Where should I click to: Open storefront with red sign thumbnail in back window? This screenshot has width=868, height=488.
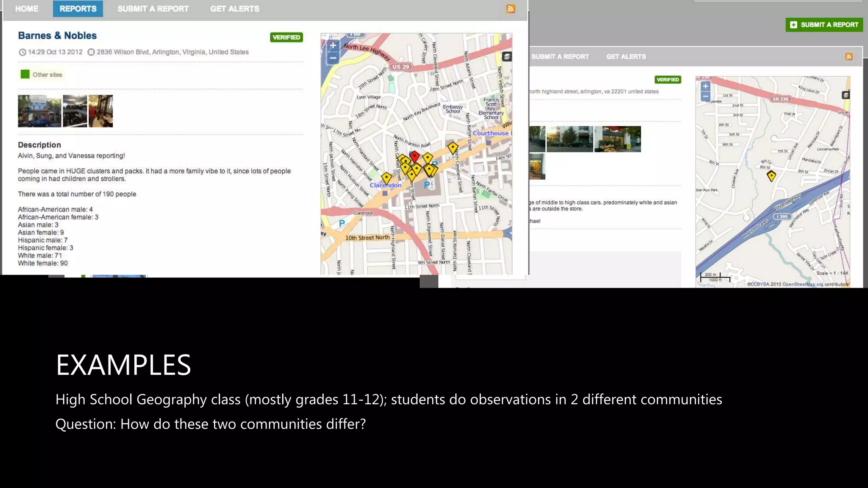pos(618,139)
